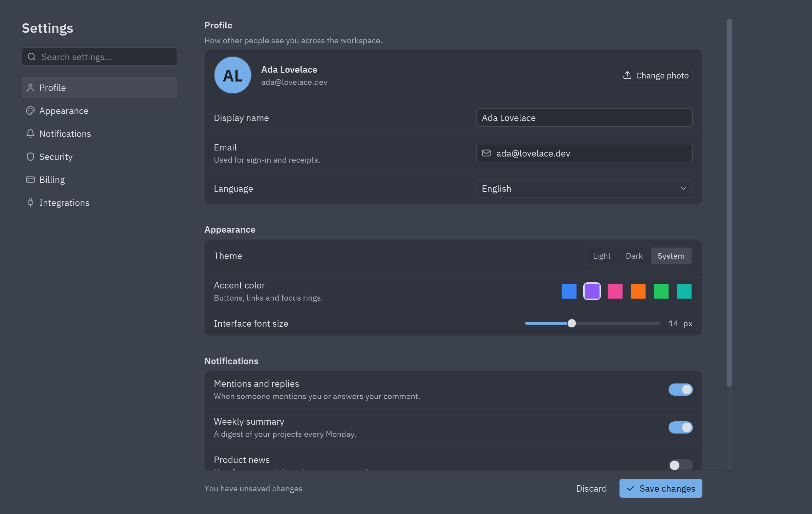Click the Discard button
Image resolution: width=812 pixels, height=514 pixels.
[591, 488]
